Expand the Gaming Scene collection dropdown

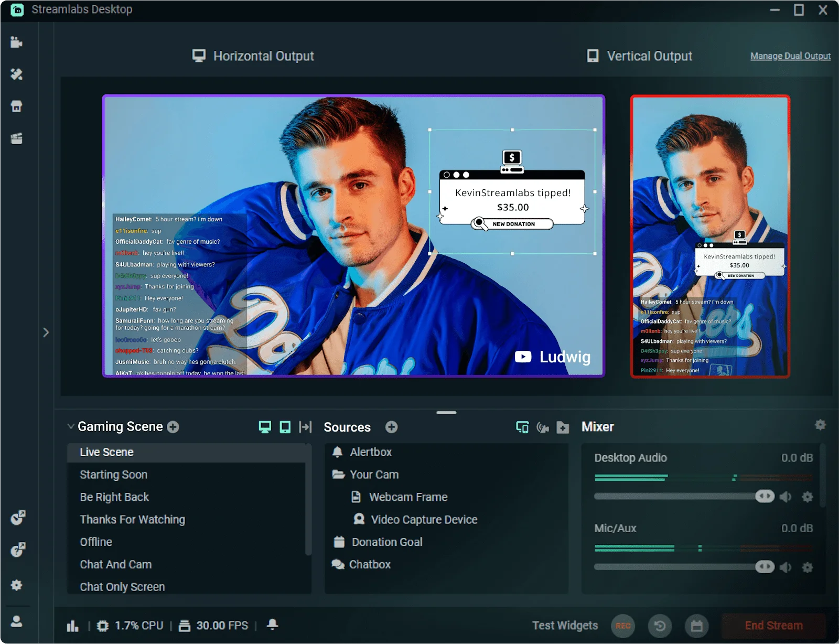pos(71,426)
